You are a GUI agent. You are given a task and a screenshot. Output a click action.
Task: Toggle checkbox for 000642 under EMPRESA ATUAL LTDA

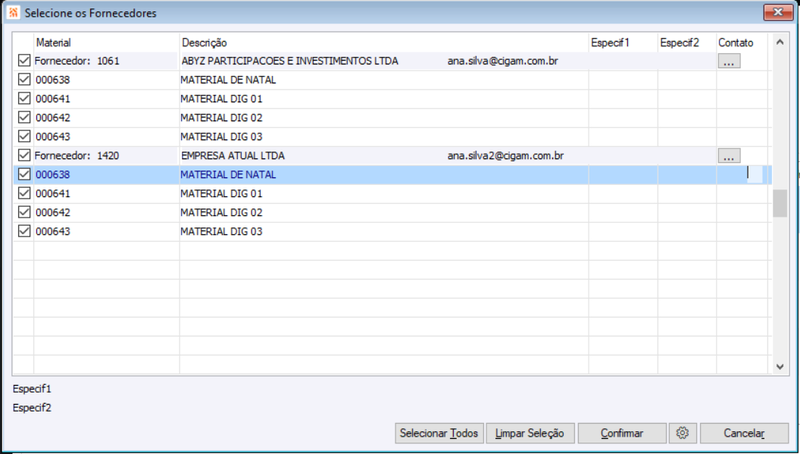point(24,212)
